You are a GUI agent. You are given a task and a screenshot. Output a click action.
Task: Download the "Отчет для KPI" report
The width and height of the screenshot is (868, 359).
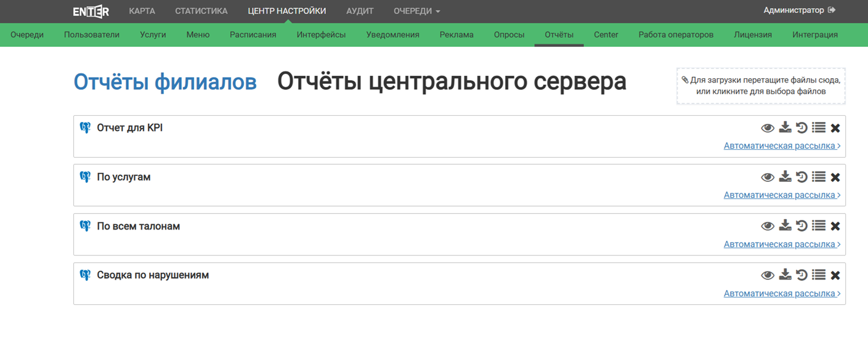pos(785,127)
